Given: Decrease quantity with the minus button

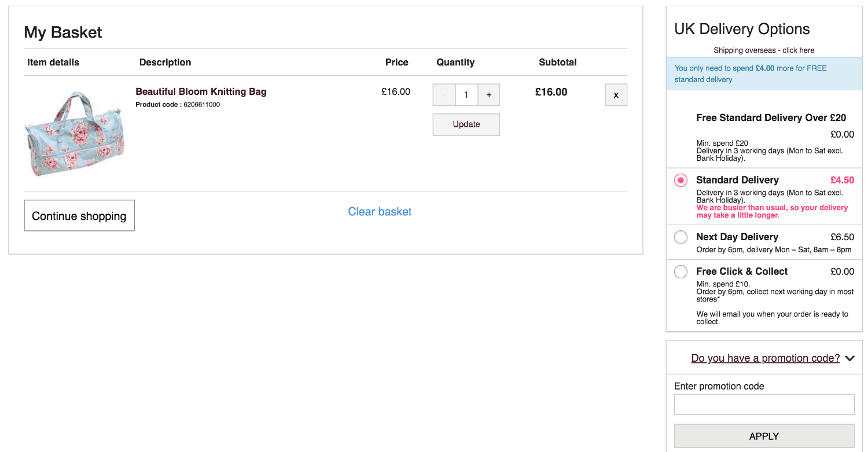Looking at the screenshot, I should [444, 95].
